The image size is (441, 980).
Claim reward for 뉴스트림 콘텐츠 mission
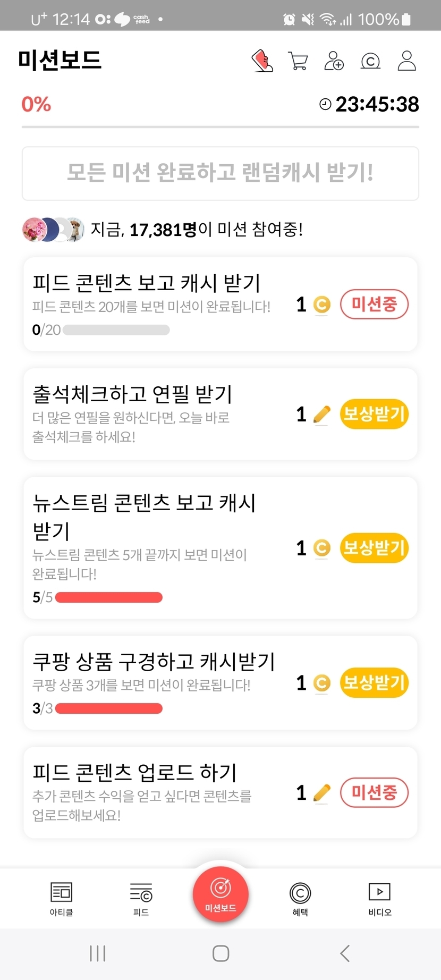tap(374, 548)
